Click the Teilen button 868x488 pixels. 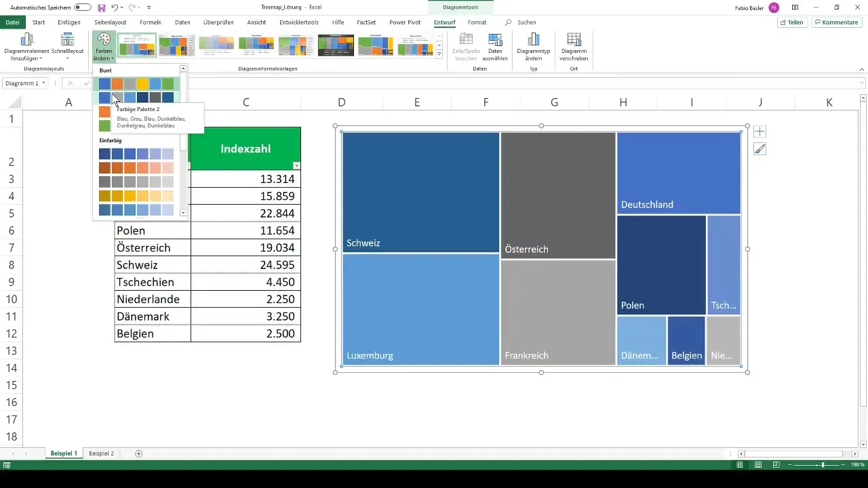pyautogui.click(x=792, y=22)
